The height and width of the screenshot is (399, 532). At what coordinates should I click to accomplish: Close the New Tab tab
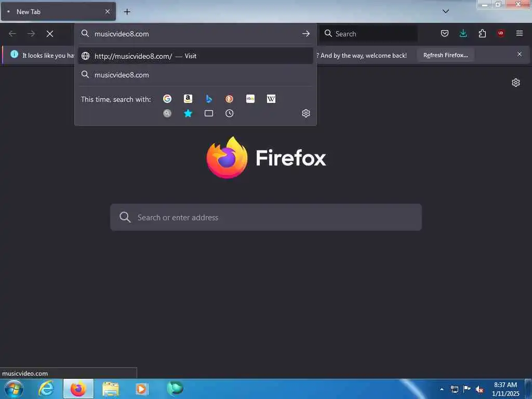click(108, 11)
